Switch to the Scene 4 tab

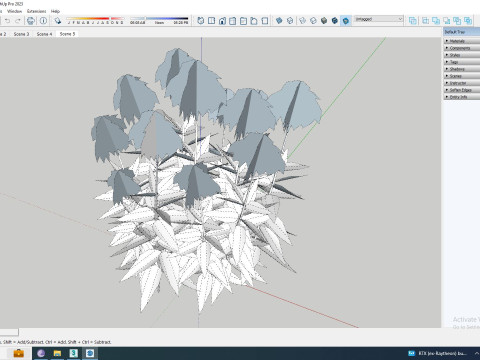click(44, 34)
